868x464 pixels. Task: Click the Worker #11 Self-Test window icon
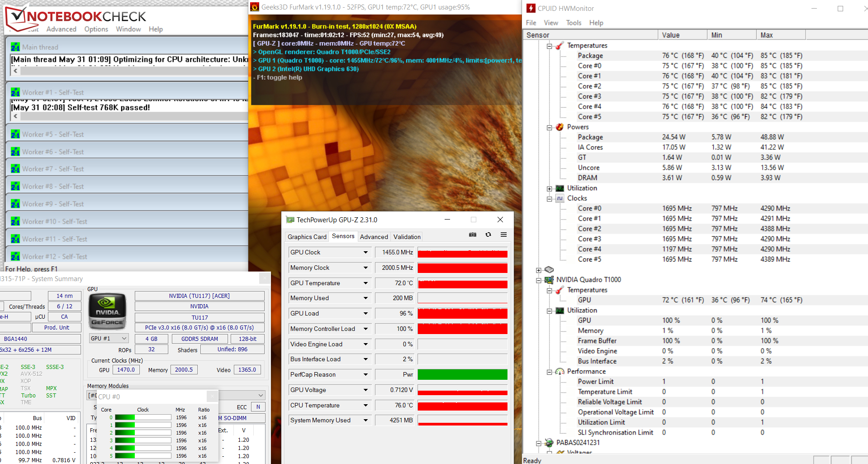click(15, 239)
